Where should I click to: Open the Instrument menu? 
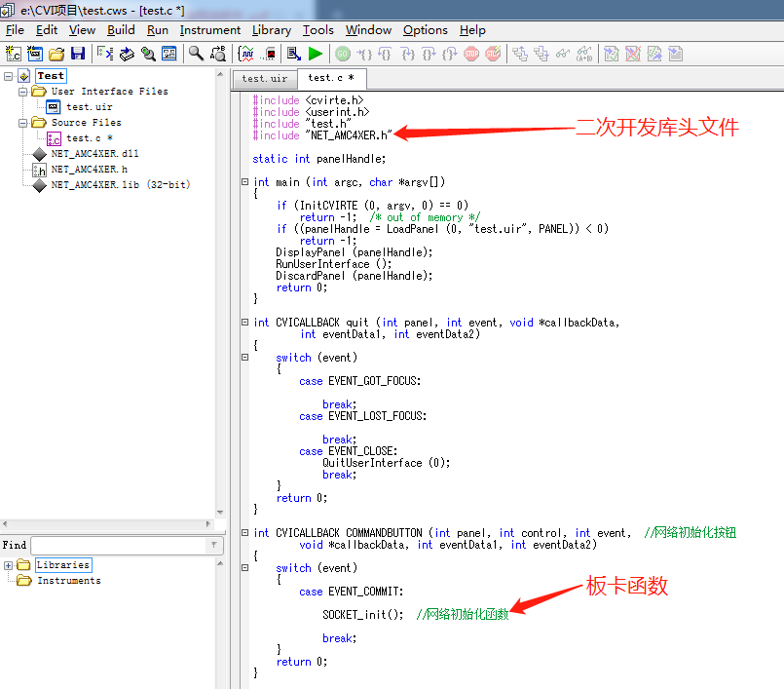[x=209, y=30]
